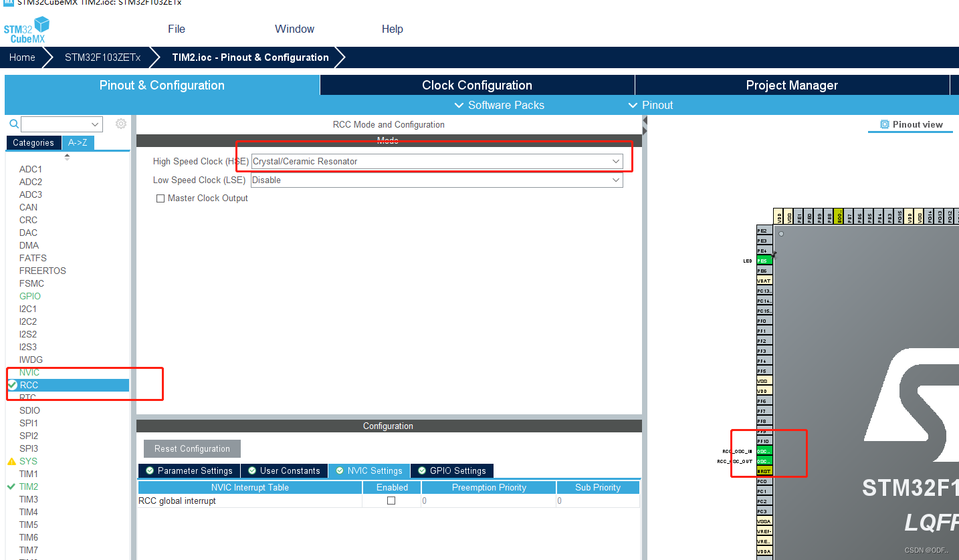Image resolution: width=959 pixels, height=560 pixels.
Task: Click the VBAT pin on the chip
Action: coord(764,281)
